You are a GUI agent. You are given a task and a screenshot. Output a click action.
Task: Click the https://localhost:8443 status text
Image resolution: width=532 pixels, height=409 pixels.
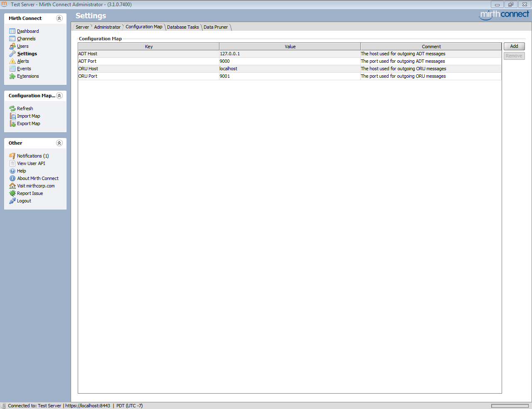[x=88, y=406]
